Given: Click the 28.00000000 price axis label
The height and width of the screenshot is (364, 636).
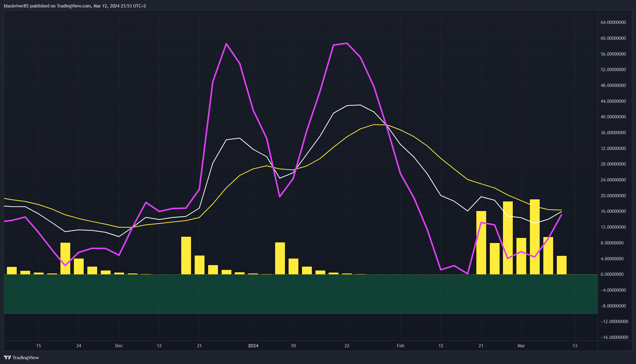Looking at the screenshot, I should click(613, 164).
